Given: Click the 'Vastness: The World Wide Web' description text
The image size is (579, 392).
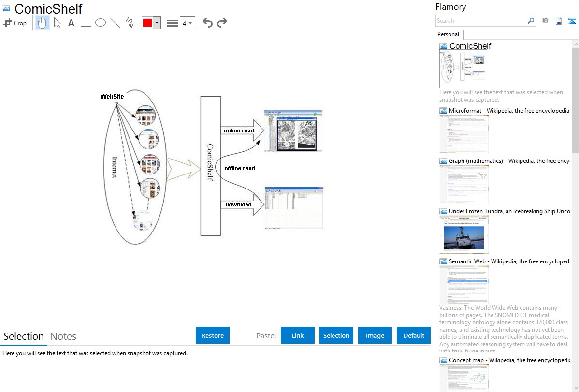Looking at the screenshot, I should click(x=504, y=329).
